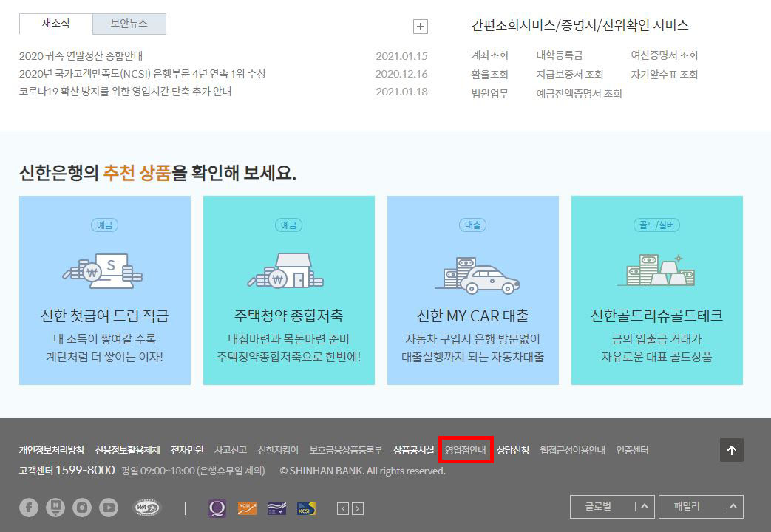771x532 pixels.
Task: Open the 신한 첫급여 드림 적금 product title
Action: click(x=105, y=316)
